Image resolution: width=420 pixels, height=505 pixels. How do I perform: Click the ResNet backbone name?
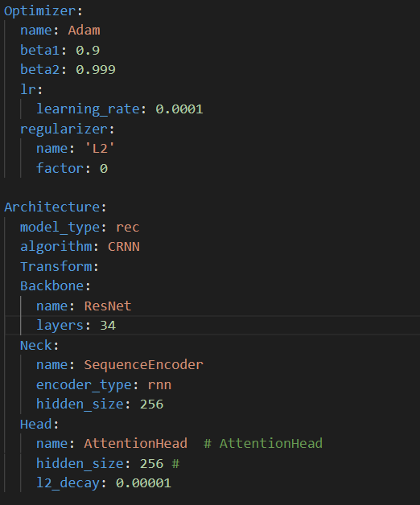coord(108,306)
